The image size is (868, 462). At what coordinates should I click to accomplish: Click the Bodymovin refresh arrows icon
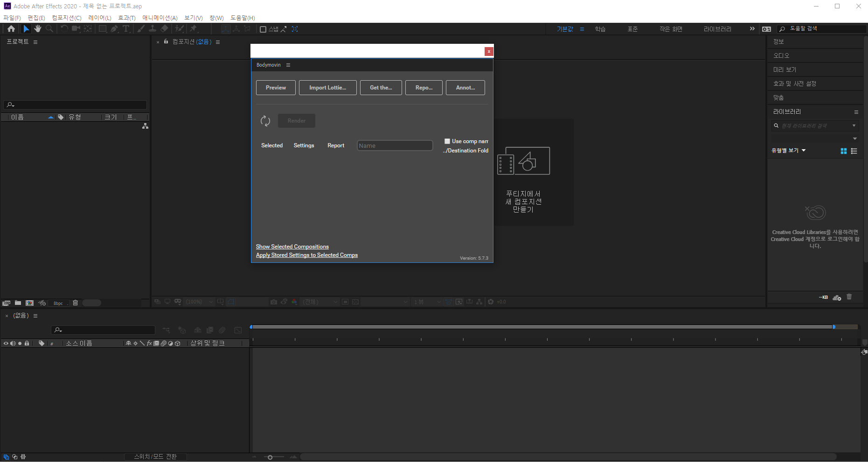pyautogui.click(x=265, y=121)
